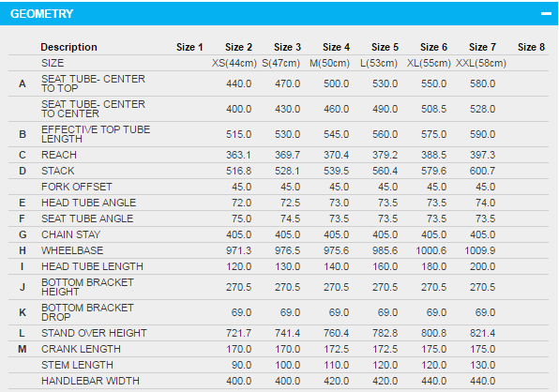Click the 600.7 stack value
Viewport: 559px width, 392px height.
(482, 171)
